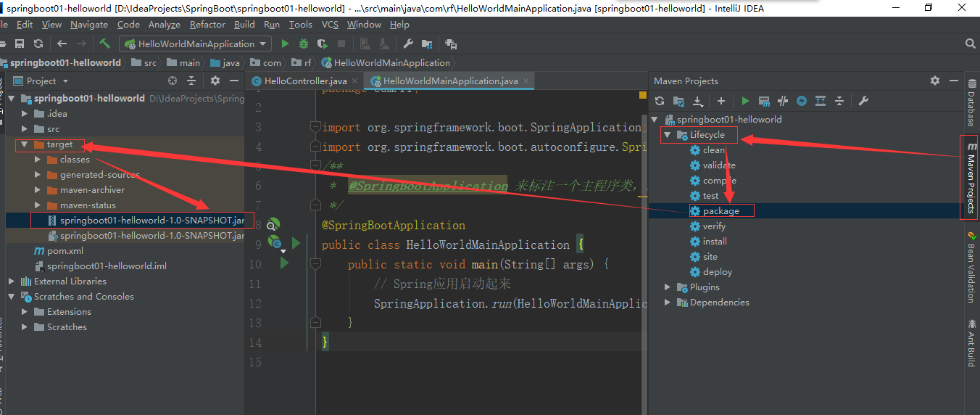Click the Maven Settings wrench icon

coord(863,101)
